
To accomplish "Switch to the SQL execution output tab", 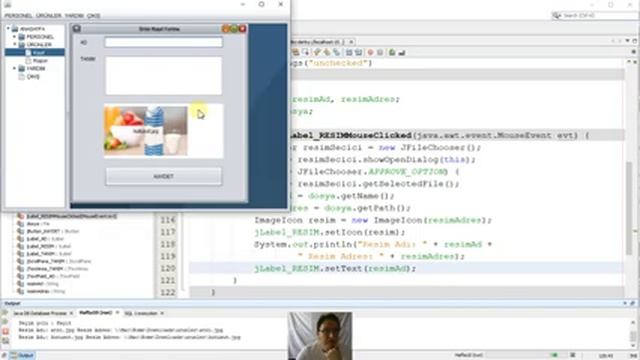I will pyautogui.click(x=140, y=313).
